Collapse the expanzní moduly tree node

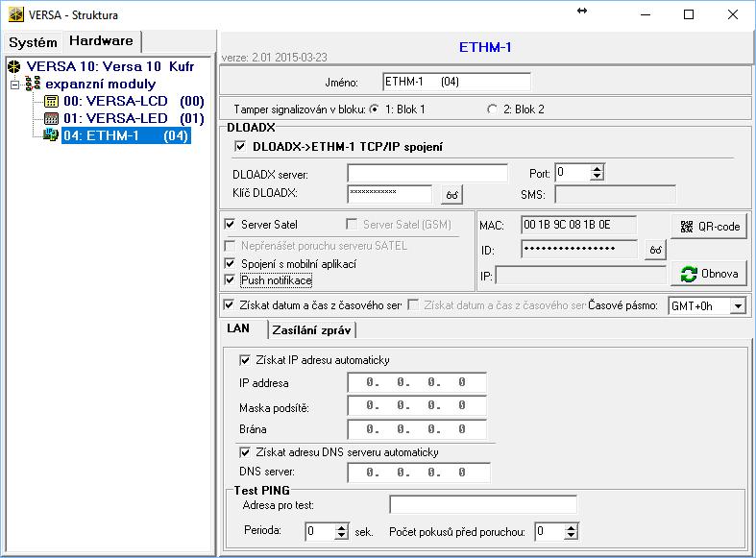click(x=15, y=85)
